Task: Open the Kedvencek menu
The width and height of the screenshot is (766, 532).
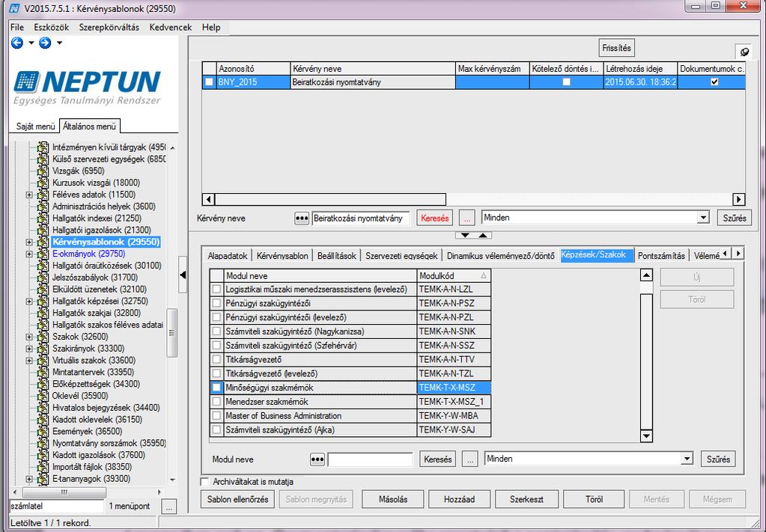Action: pyautogui.click(x=171, y=28)
